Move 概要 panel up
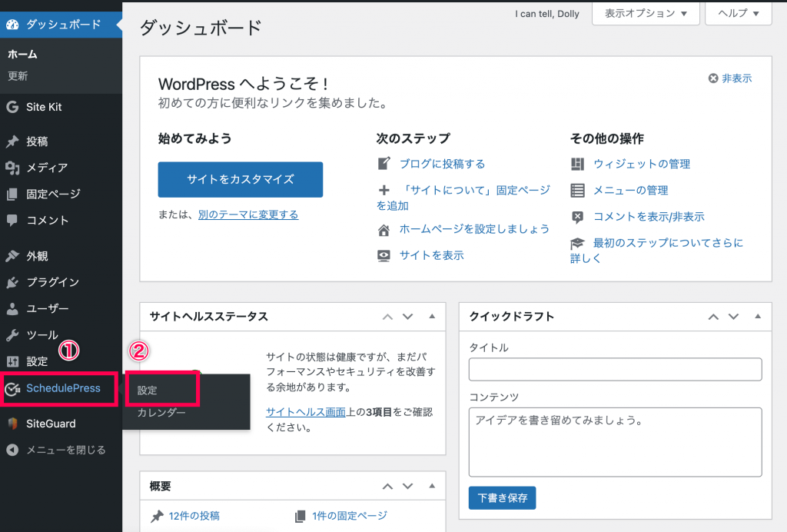 point(387,487)
